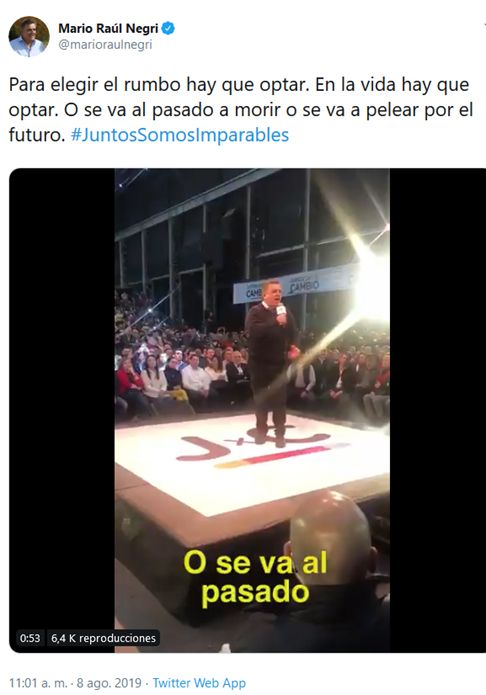Click the yellow subtitle O se va al pasado

pos(255,578)
